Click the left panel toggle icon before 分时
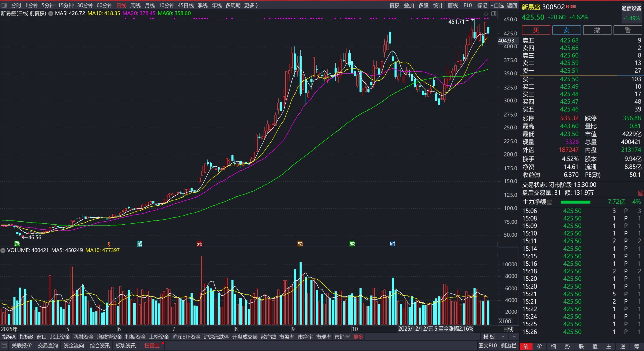The image size is (644, 351). pyautogui.click(x=4, y=5)
